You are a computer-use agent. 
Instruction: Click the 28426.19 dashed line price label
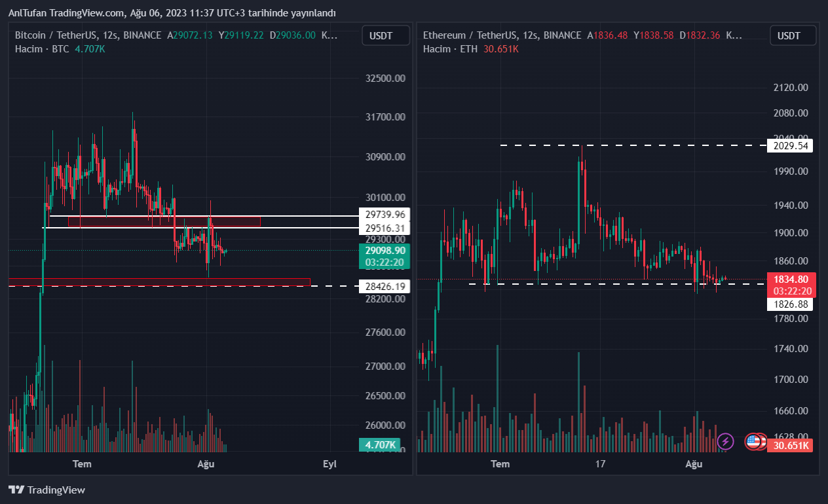pos(385,286)
